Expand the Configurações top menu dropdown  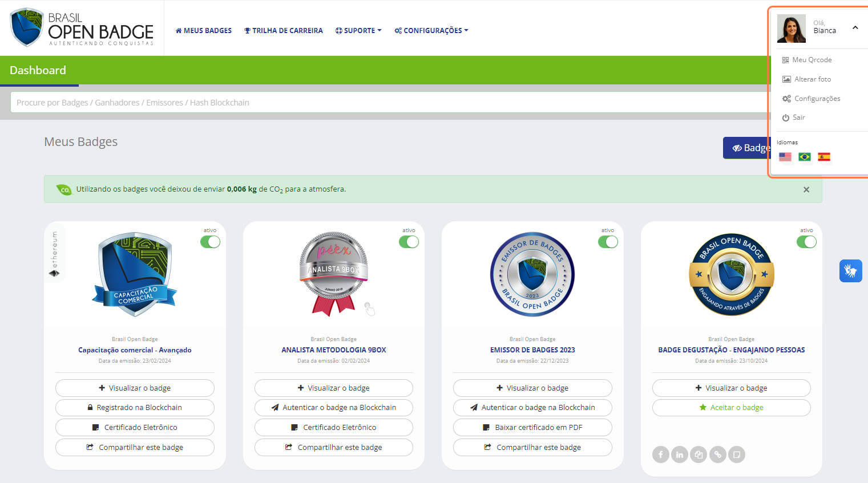pyautogui.click(x=431, y=31)
